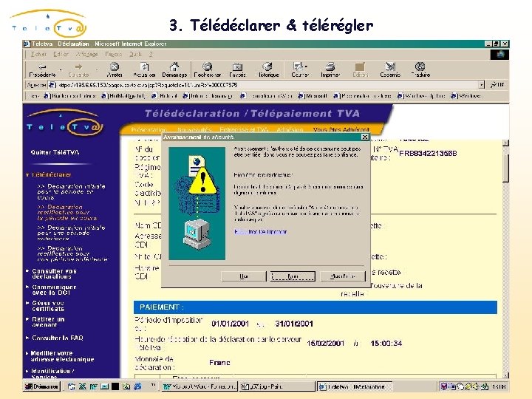532x399 pixels.
Task: Go to the home page via Démarrage
Action: coord(174,69)
